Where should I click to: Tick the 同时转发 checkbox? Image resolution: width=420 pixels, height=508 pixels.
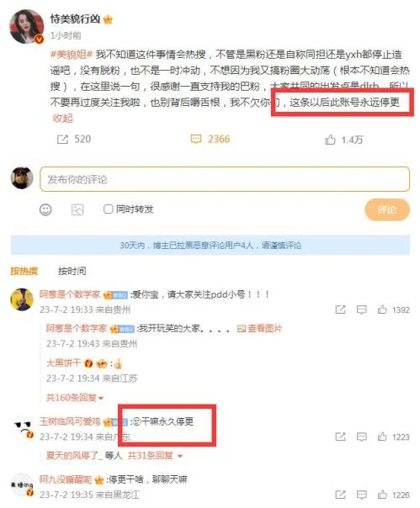click(x=108, y=209)
